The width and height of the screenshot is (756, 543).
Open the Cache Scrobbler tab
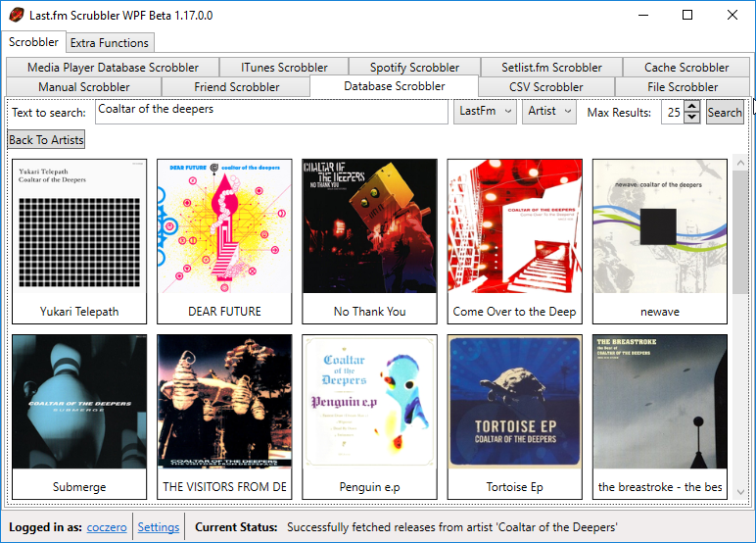686,67
